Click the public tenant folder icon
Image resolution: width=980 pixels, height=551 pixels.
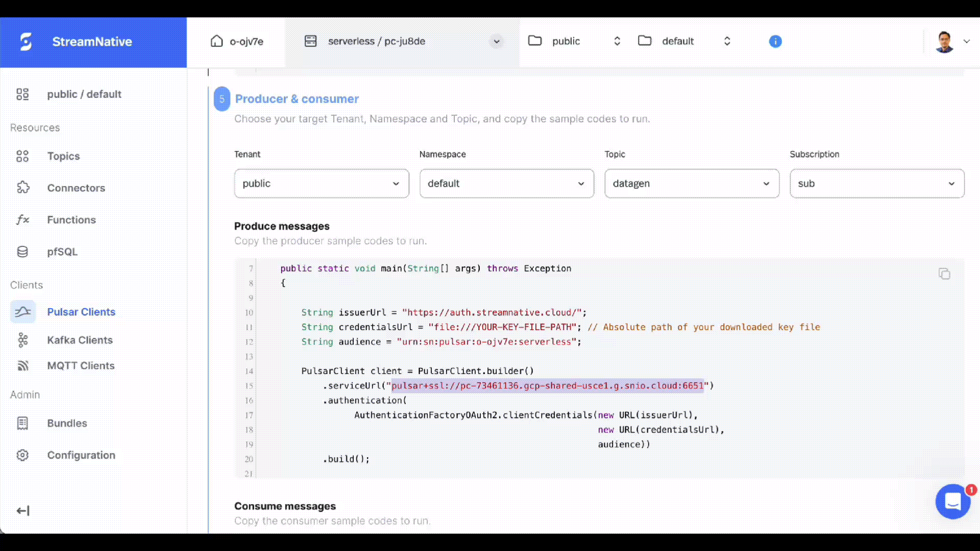(x=534, y=41)
